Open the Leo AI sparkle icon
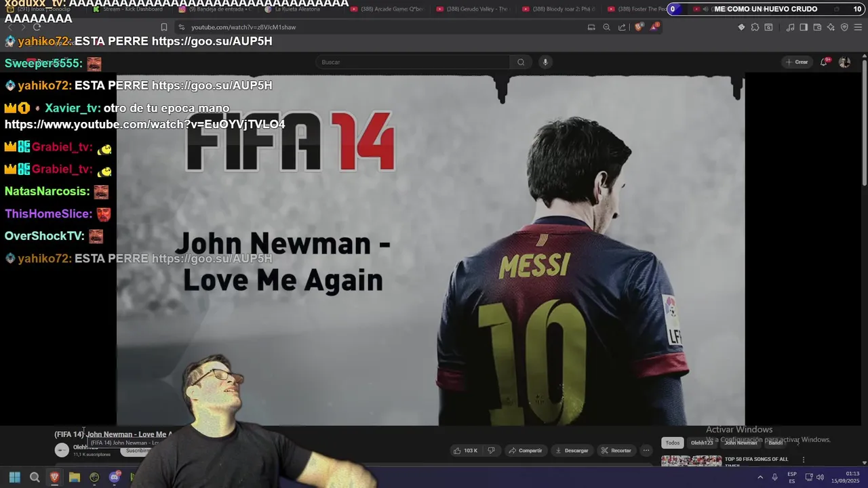 [x=831, y=27]
